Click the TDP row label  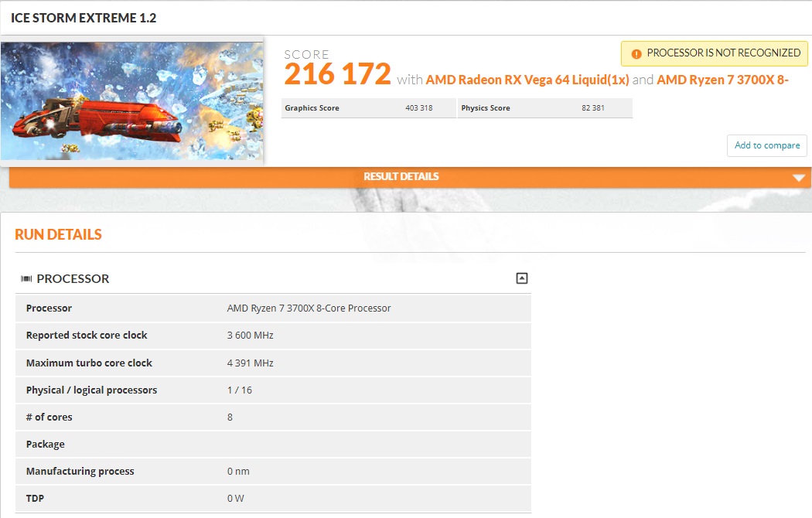tap(35, 498)
